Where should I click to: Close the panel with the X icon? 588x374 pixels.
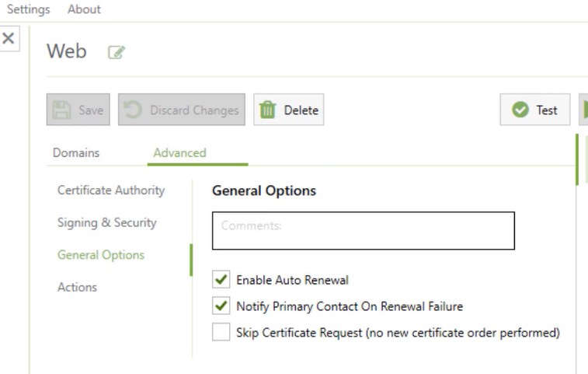tap(9, 38)
